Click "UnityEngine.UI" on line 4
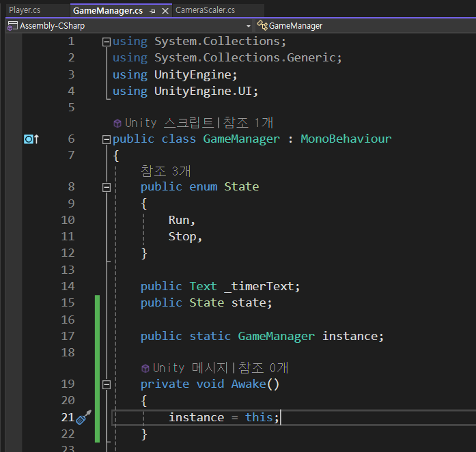Screen dimensions: 476x452 point(203,91)
